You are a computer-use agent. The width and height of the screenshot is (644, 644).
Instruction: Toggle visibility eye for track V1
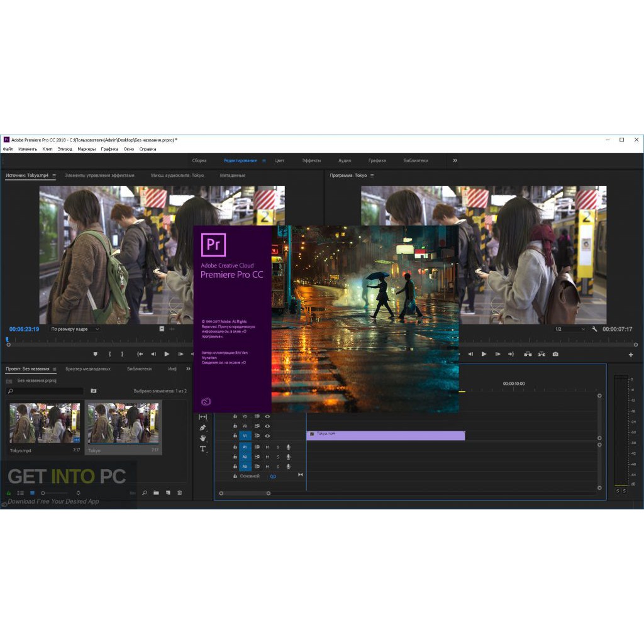coord(267,436)
